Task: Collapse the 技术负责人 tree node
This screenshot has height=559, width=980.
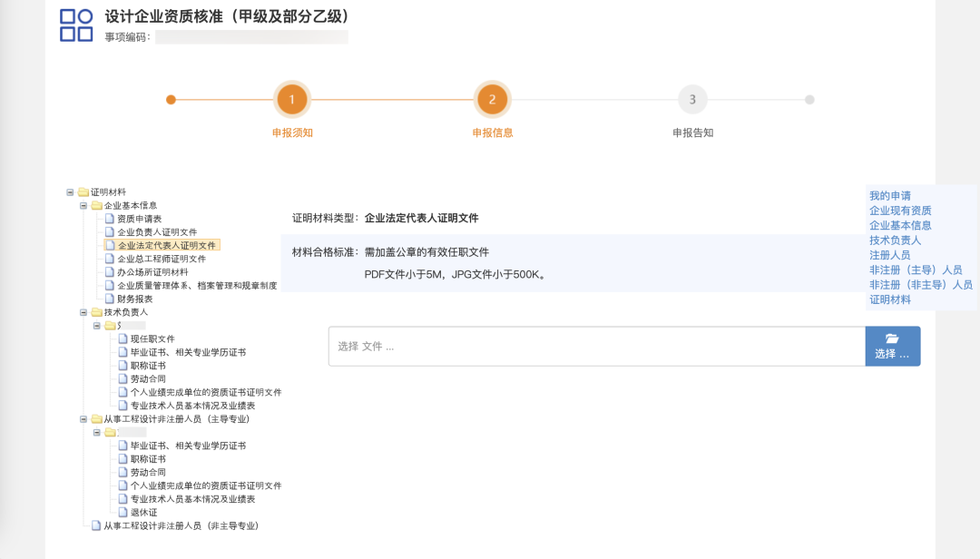Action: pyautogui.click(x=82, y=310)
